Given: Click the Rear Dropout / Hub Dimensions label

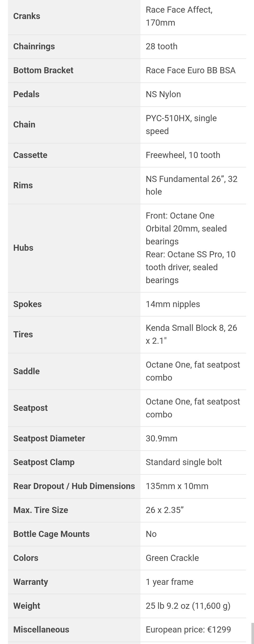Looking at the screenshot, I should (74, 486).
